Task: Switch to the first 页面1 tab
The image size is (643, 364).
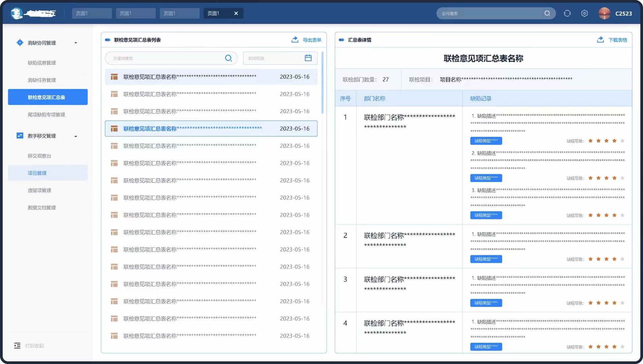Action: point(92,13)
